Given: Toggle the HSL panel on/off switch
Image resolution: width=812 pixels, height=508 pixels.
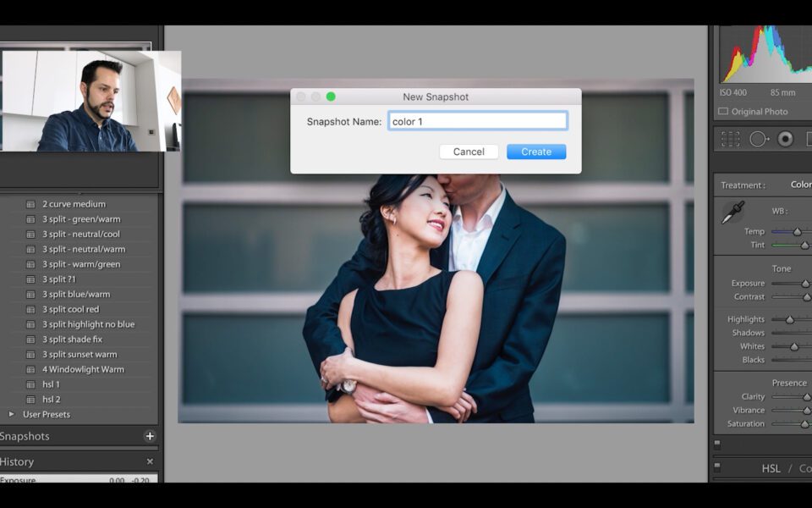Looking at the screenshot, I should [717, 466].
